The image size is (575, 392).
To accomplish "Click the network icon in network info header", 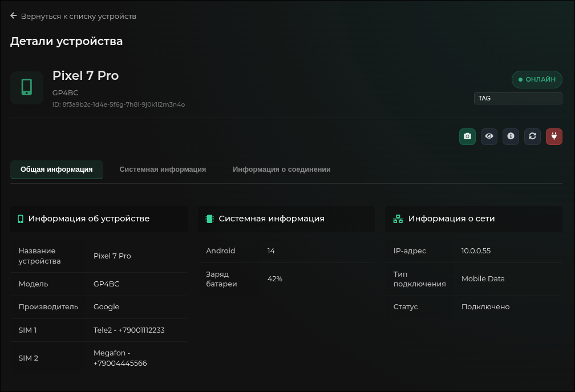I will (x=398, y=219).
